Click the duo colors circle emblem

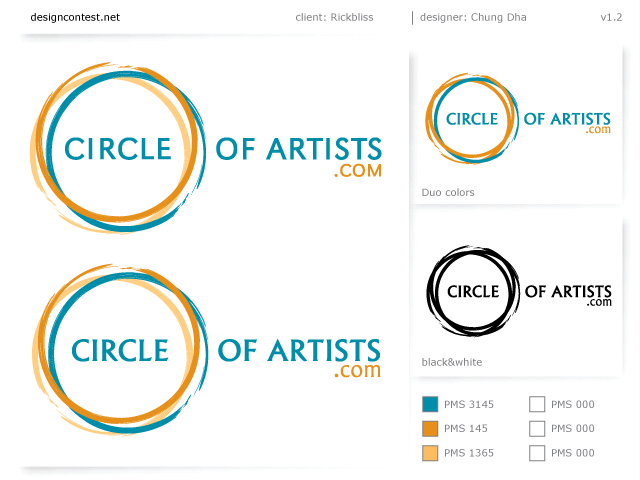pyautogui.click(x=471, y=118)
